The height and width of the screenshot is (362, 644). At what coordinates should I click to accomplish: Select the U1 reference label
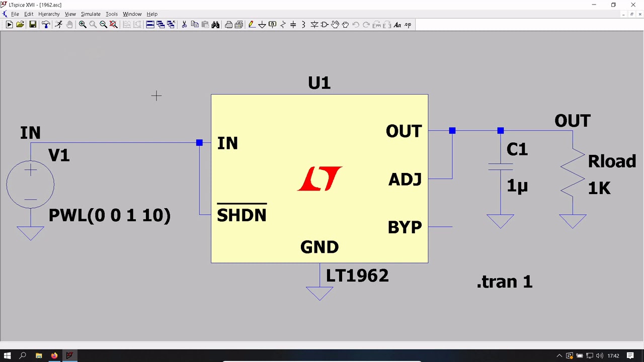[x=319, y=83]
